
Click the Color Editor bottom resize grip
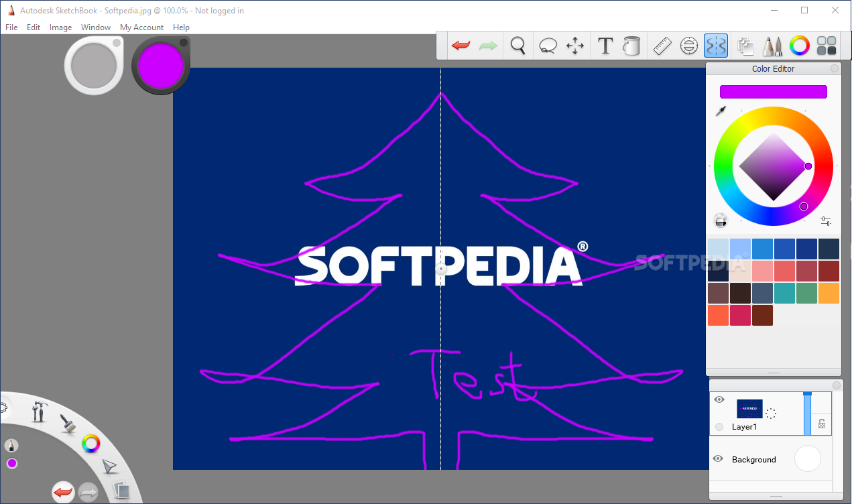point(774,372)
